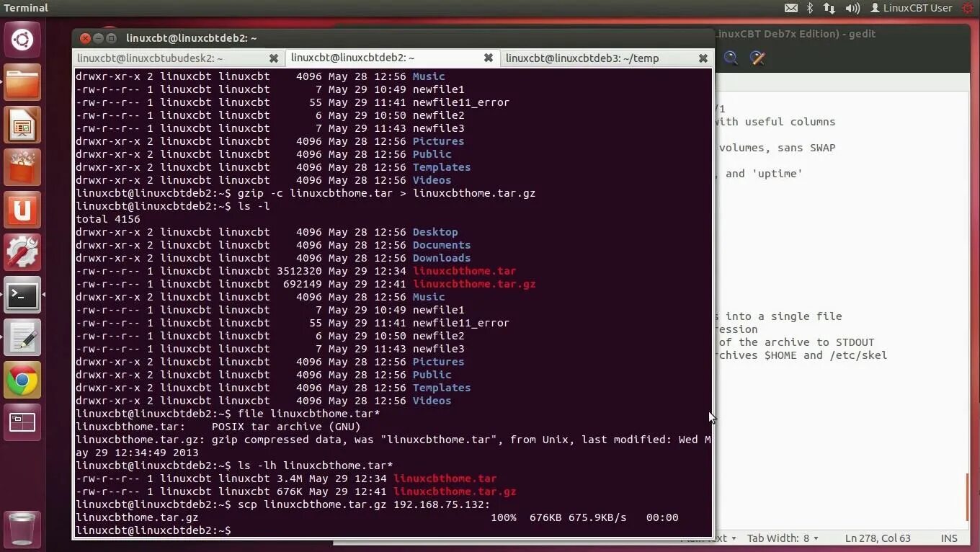Maximize the terminal window
The width and height of the screenshot is (980, 552).
[111, 38]
